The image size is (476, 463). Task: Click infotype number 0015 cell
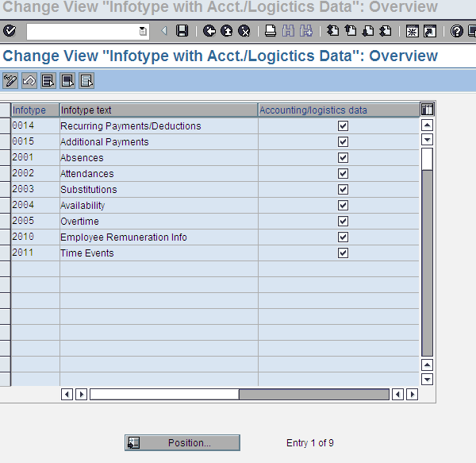coord(36,141)
